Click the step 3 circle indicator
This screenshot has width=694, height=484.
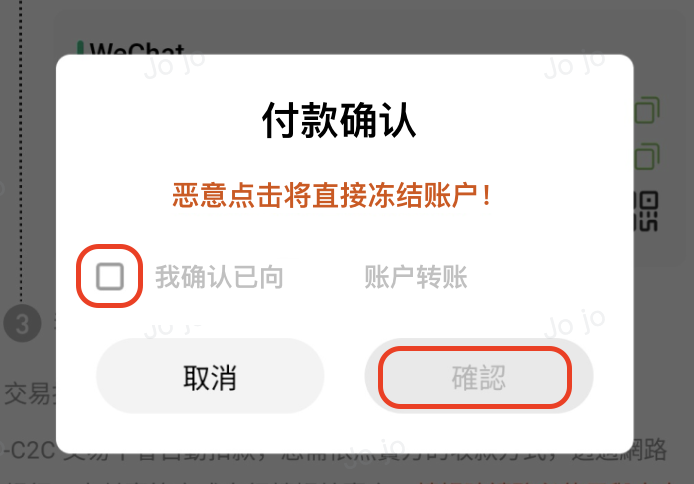(x=22, y=323)
